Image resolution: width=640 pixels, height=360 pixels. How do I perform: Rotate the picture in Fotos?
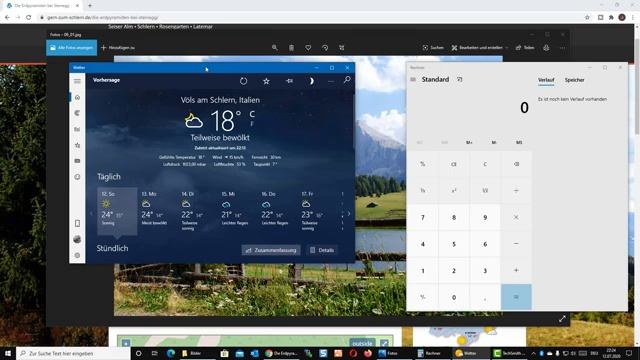[325, 48]
